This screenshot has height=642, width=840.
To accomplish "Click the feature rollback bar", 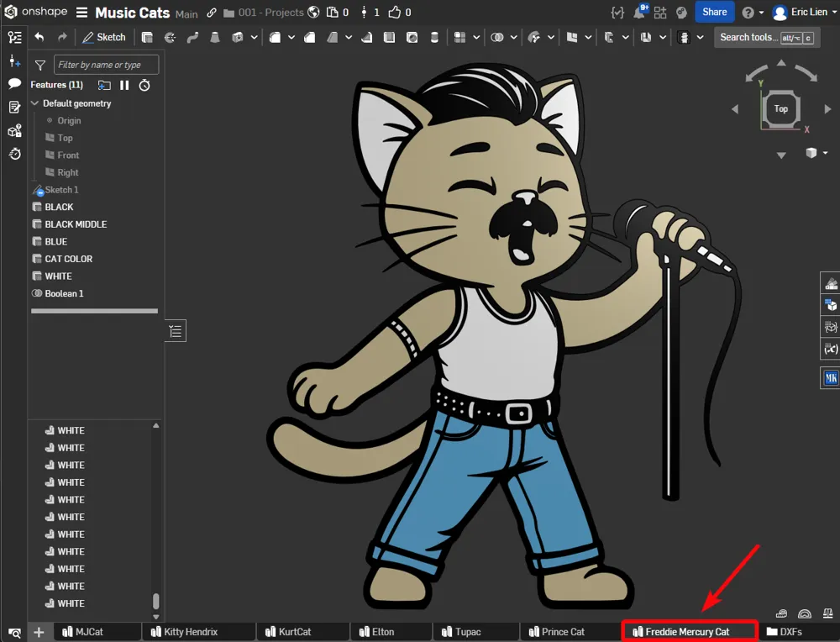I will point(94,311).
